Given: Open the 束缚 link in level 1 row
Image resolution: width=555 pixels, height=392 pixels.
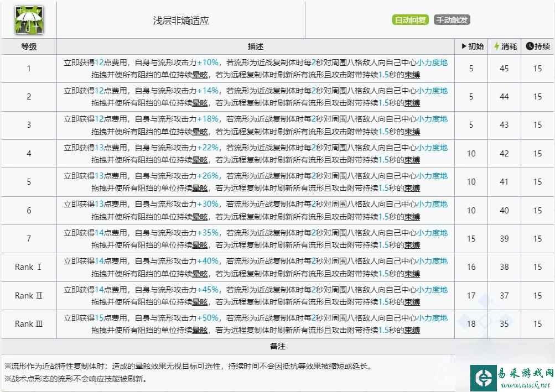Looking at the screenshot, I should pos(412,75).
